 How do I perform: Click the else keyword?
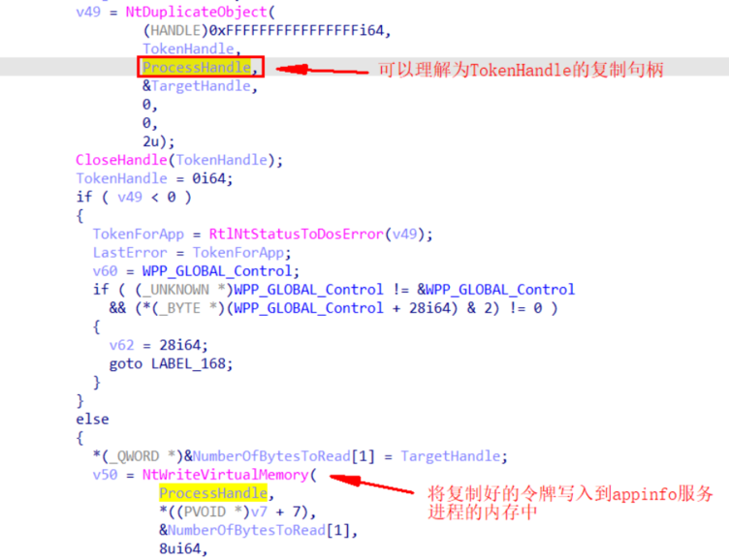point(92,420)
